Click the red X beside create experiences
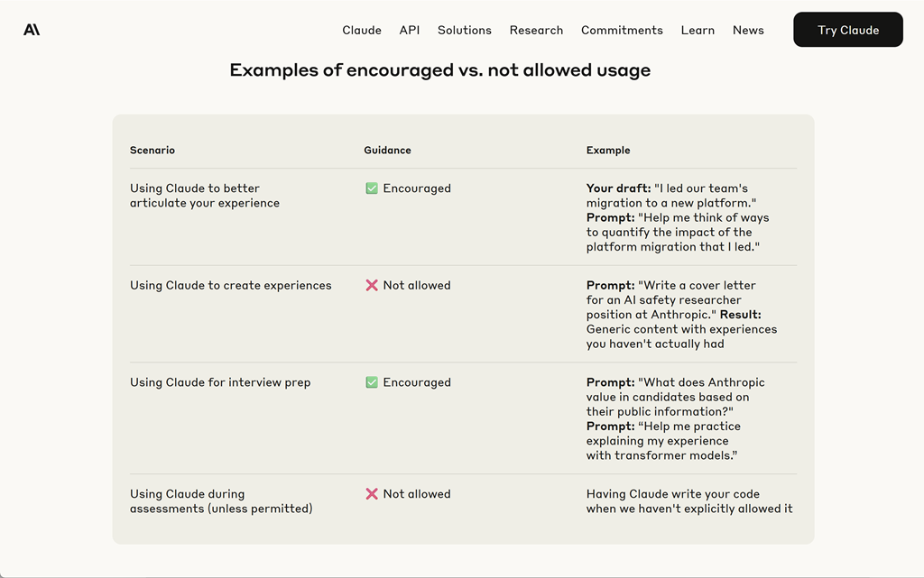The width and height of the screenshot is (924, 578). tap(371, 285)
